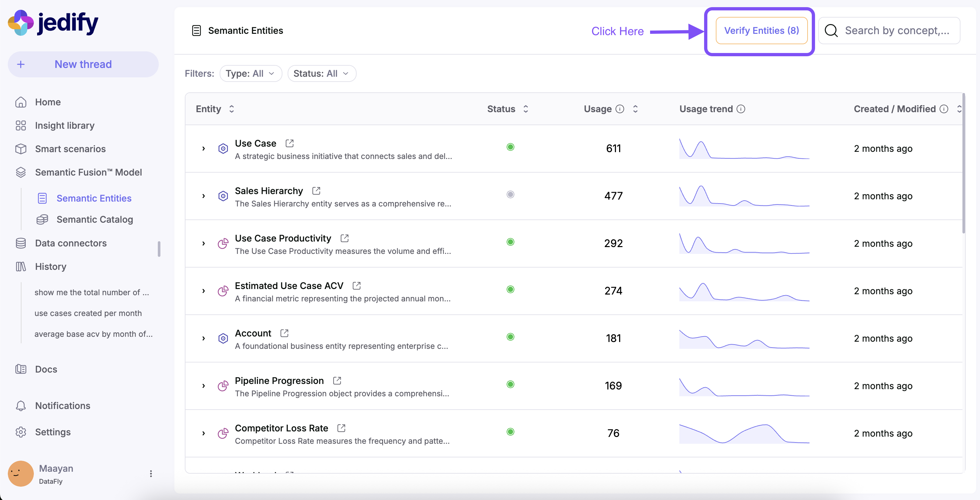
Task: Expand the Use Case Productivity row
Action: (204, 243)
